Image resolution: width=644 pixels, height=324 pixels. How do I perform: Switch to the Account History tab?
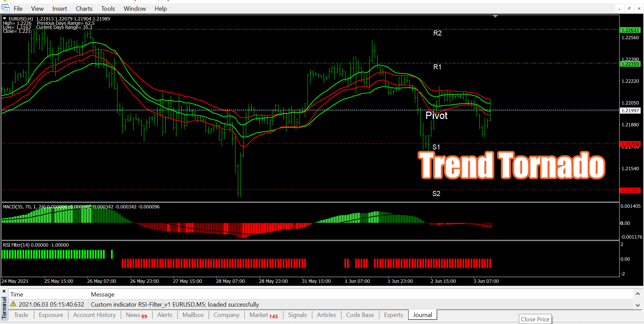point(94,315)
